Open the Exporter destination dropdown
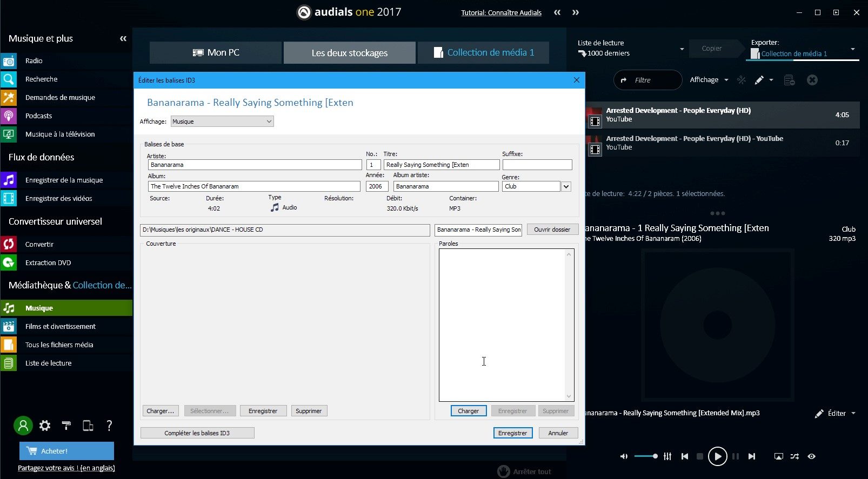 click(x=853, y=49)
